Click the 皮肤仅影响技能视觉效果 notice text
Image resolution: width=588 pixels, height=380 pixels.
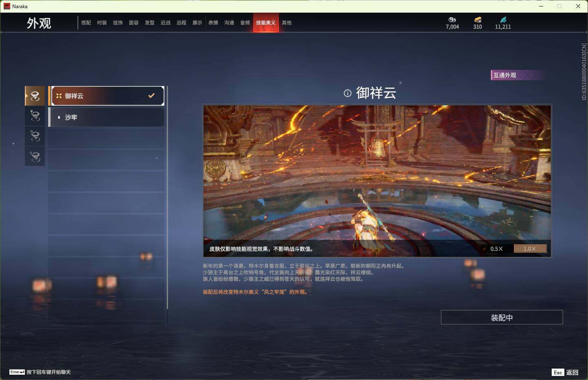[261, 249]
